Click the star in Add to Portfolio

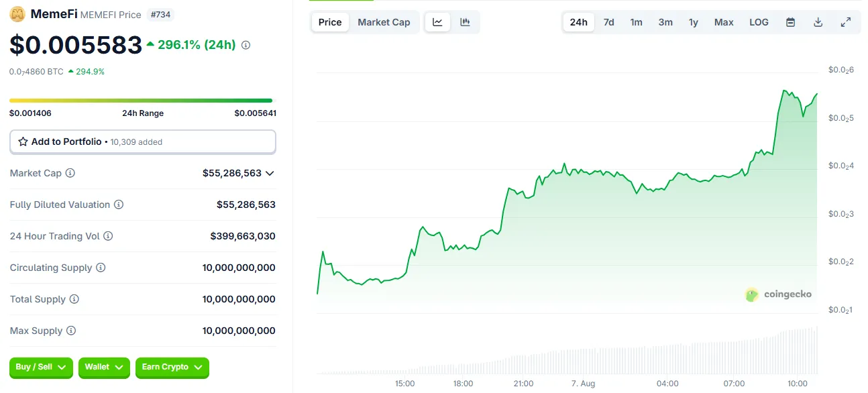[21, 142]
